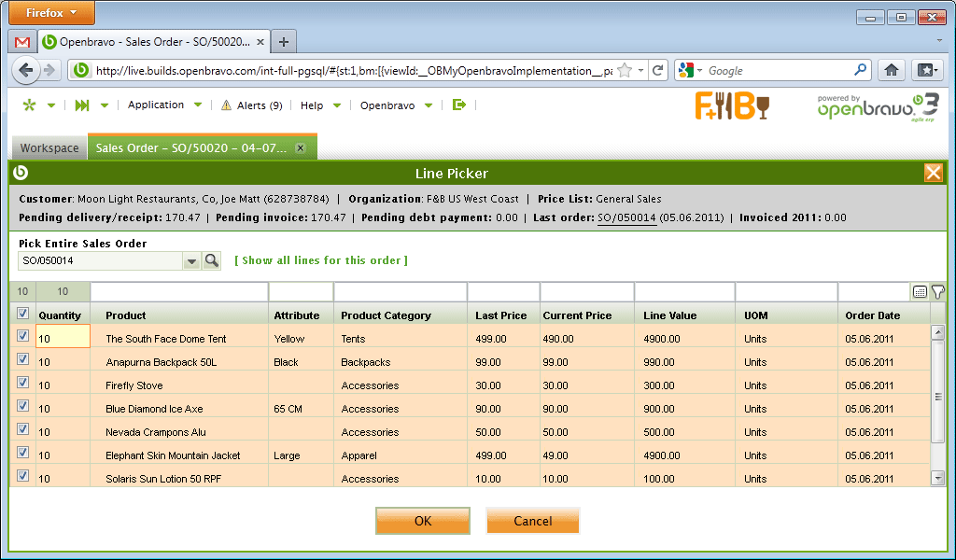Toggle the select-all checkbox in header
The image size is (956, 560).
coord(22,314)
